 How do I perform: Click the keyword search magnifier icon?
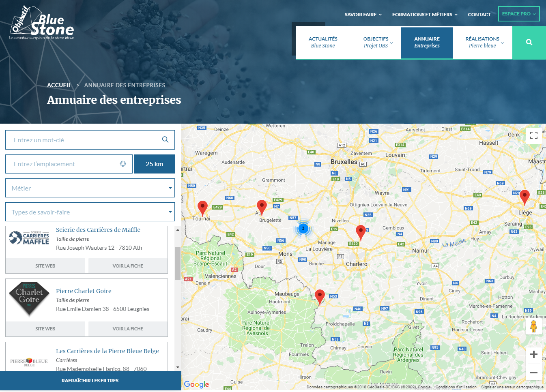tap(165, 139)
